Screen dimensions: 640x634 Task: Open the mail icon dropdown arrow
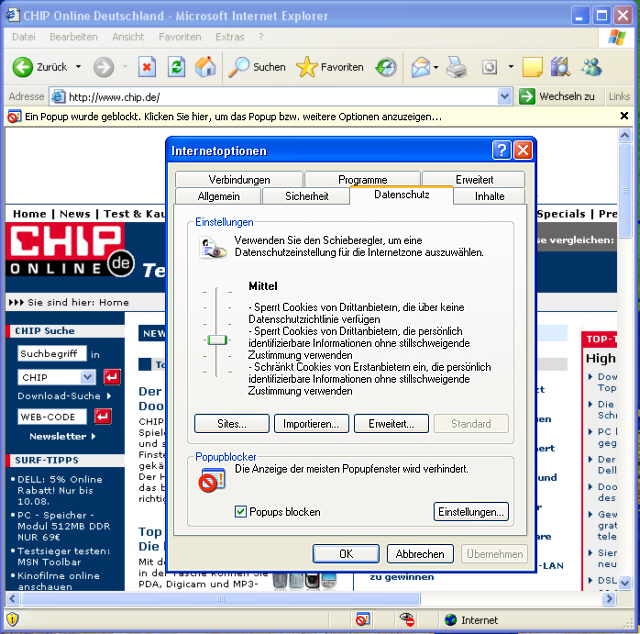(436, 67)
